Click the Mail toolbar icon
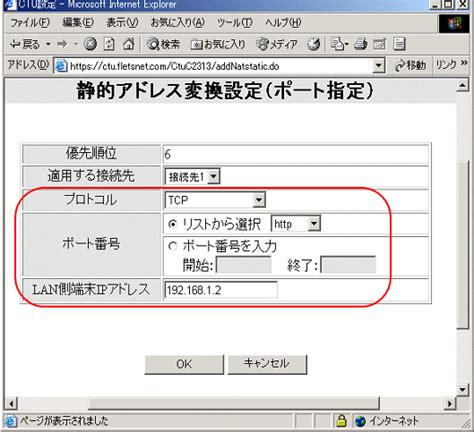The height and width of the screenshot is (432, 474). click(339, 44)
